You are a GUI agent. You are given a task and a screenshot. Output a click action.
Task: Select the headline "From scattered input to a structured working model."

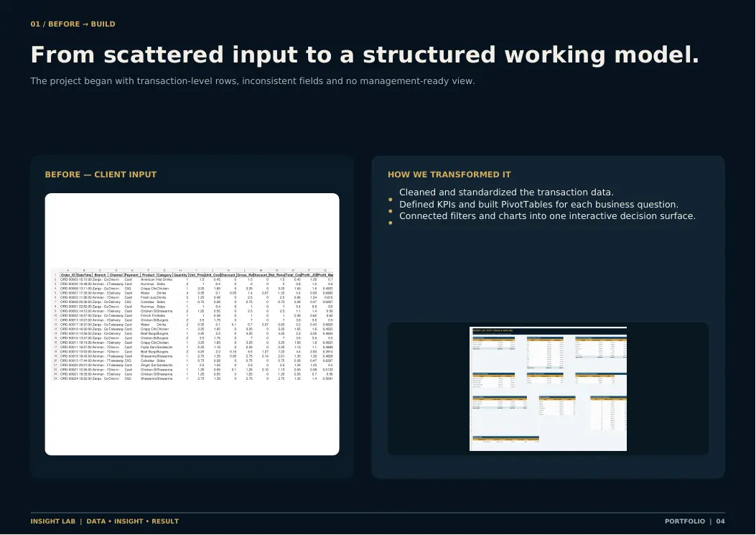(365, 55)
